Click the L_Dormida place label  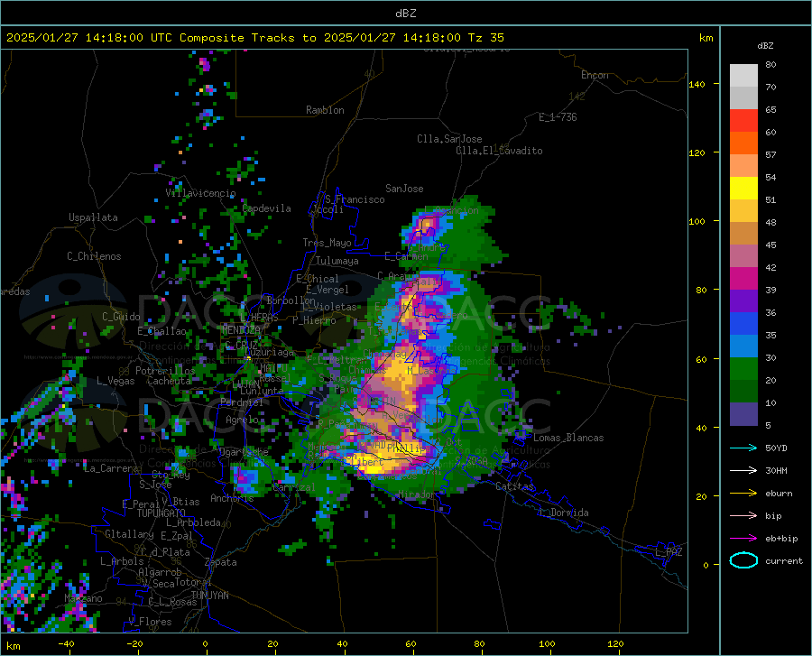point(563,513)
